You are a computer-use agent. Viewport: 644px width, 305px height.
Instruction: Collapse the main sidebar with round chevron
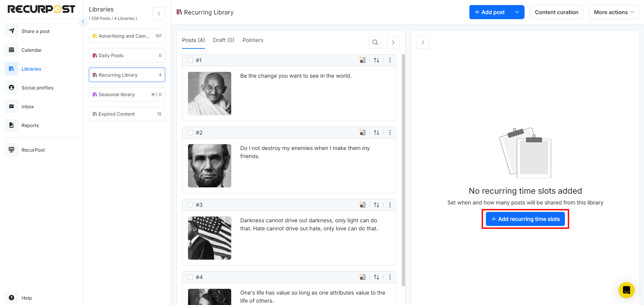(x=83, y=22)
